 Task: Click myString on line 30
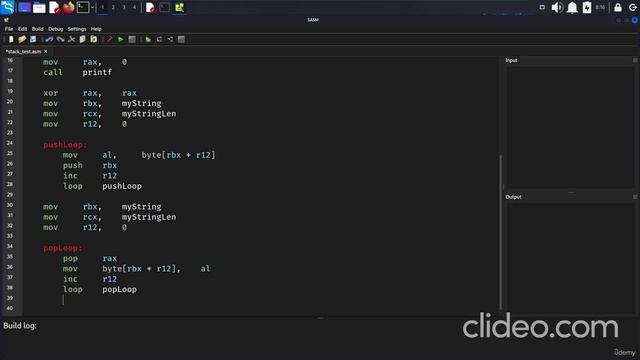point(141,207)
